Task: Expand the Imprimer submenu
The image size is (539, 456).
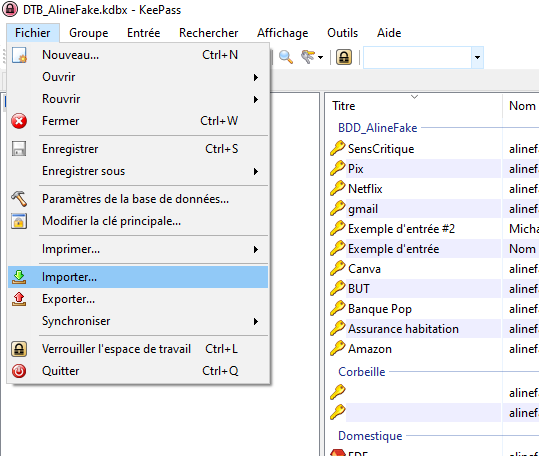Action: 255,249
